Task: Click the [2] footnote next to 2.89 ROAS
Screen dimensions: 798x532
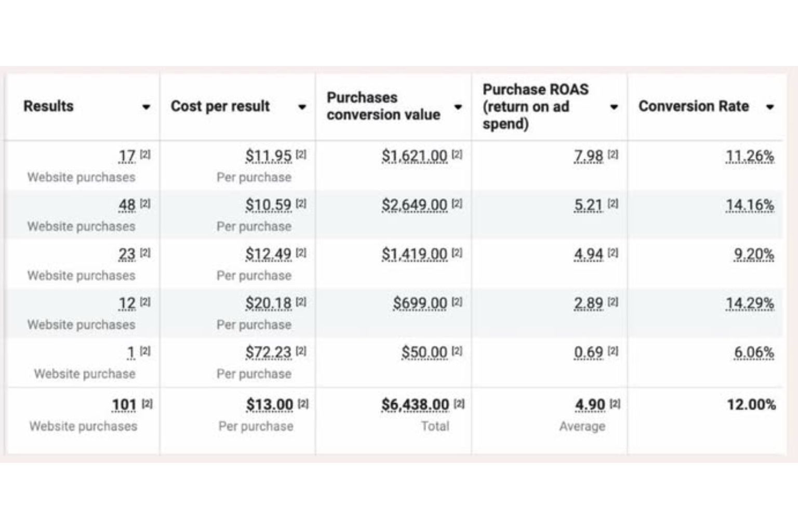Action: [x=613, y=302]
